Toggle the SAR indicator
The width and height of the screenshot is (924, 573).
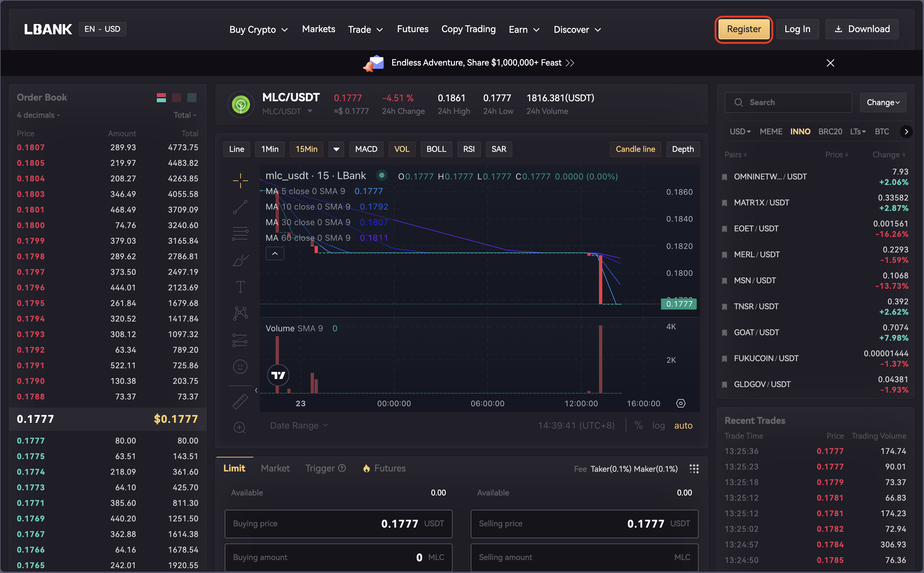click(x=499, y=149)
